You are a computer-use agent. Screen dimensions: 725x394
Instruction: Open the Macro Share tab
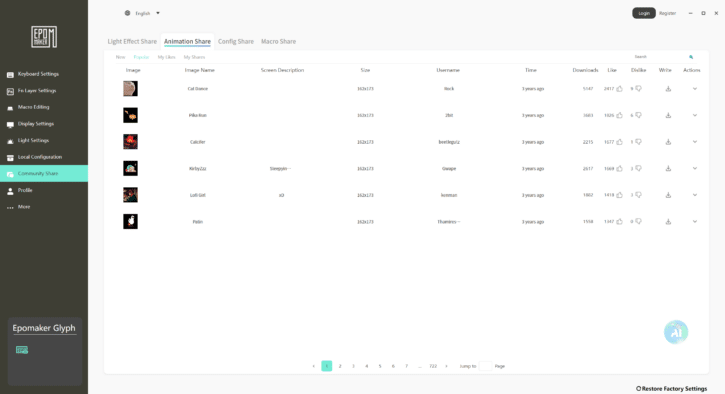point(278,42)
